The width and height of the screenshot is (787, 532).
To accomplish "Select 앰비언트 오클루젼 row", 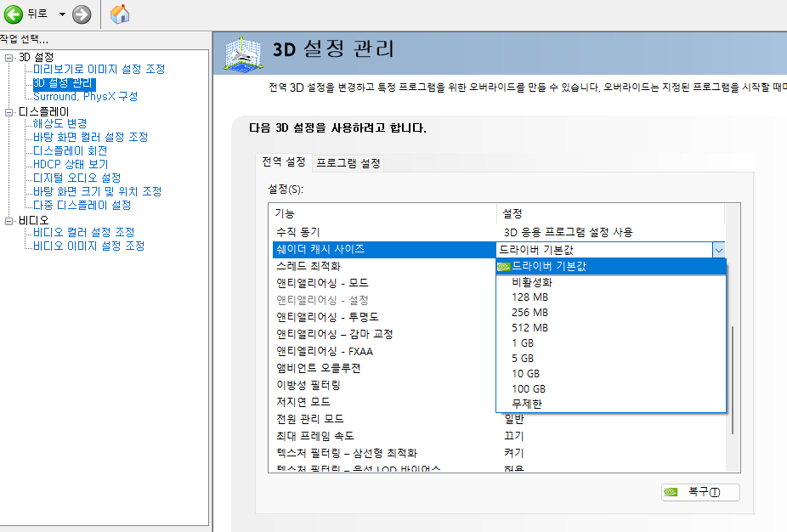I will 384,368.
